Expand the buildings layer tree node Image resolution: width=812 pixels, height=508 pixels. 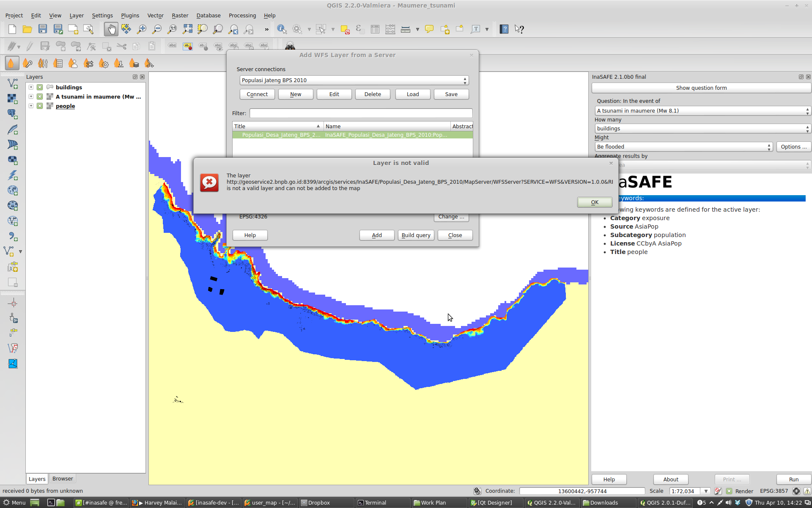(31, 87)
